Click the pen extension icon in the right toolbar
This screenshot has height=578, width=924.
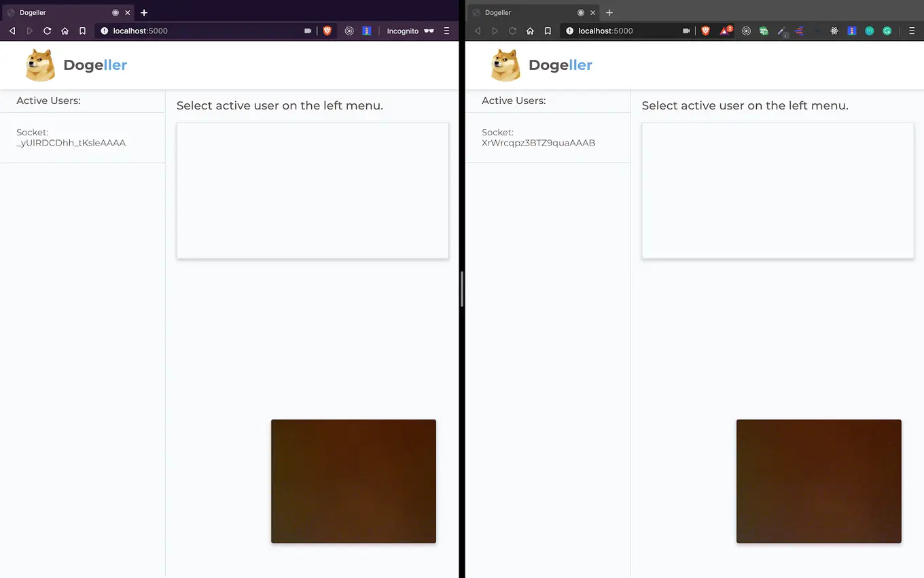781,31
